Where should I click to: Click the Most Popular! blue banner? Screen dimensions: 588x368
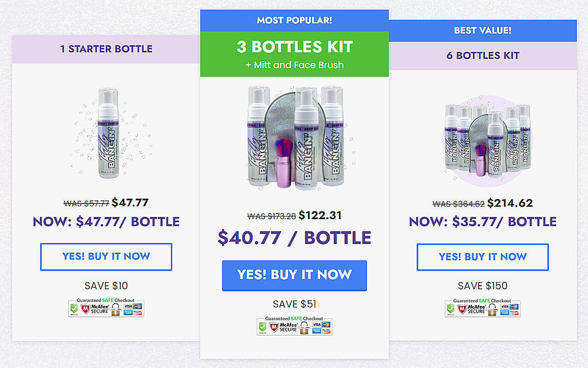pos(294,21)
